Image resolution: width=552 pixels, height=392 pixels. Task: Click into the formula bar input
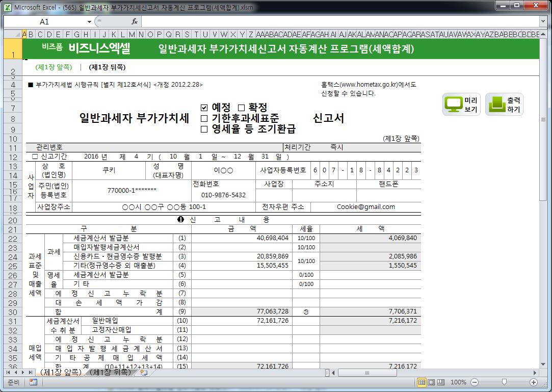click(x=340, y=21)
